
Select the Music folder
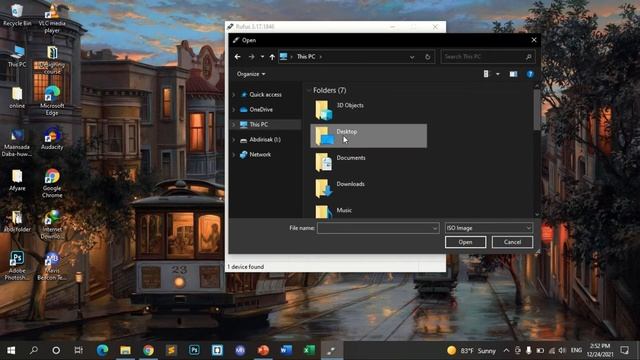point(369,211)
